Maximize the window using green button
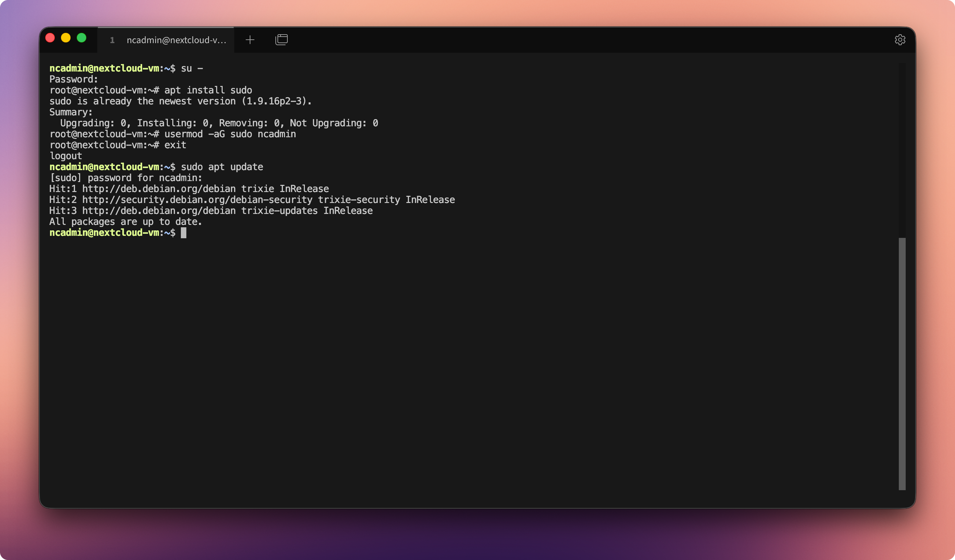955x560 pixels. (82, 38)
